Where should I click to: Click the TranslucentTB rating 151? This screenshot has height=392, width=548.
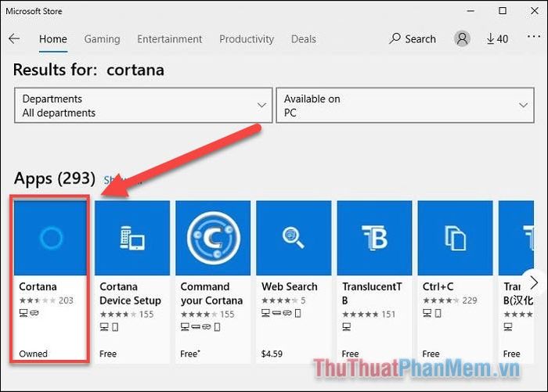pyautogui.click(x=369, y=315)
